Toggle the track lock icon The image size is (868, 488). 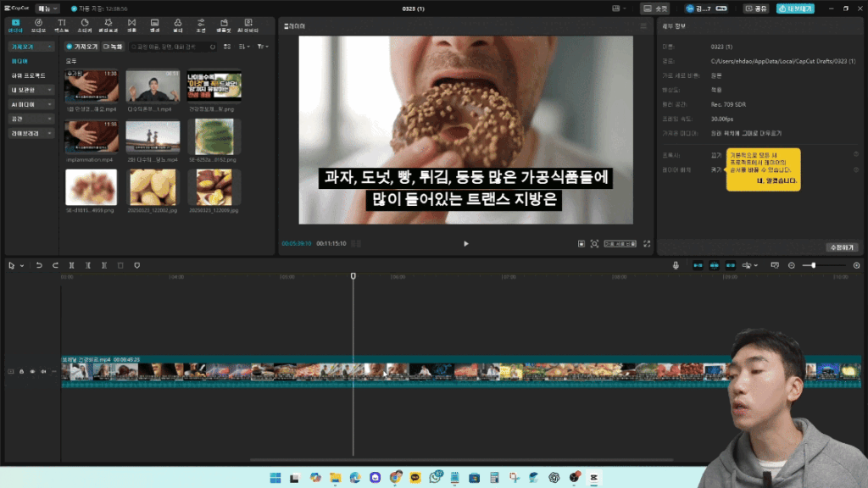click(22, 371)
